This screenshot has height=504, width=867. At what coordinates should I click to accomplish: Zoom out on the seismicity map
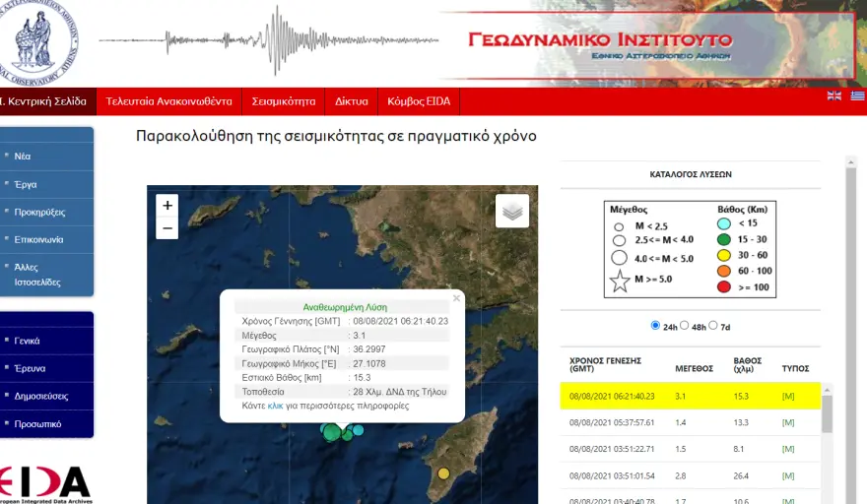coord(167,228)
